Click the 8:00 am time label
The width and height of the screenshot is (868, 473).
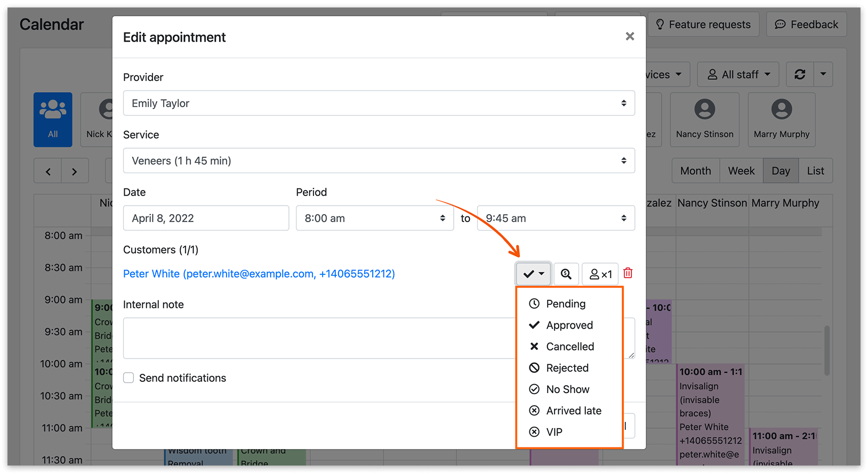pos(63,235)
